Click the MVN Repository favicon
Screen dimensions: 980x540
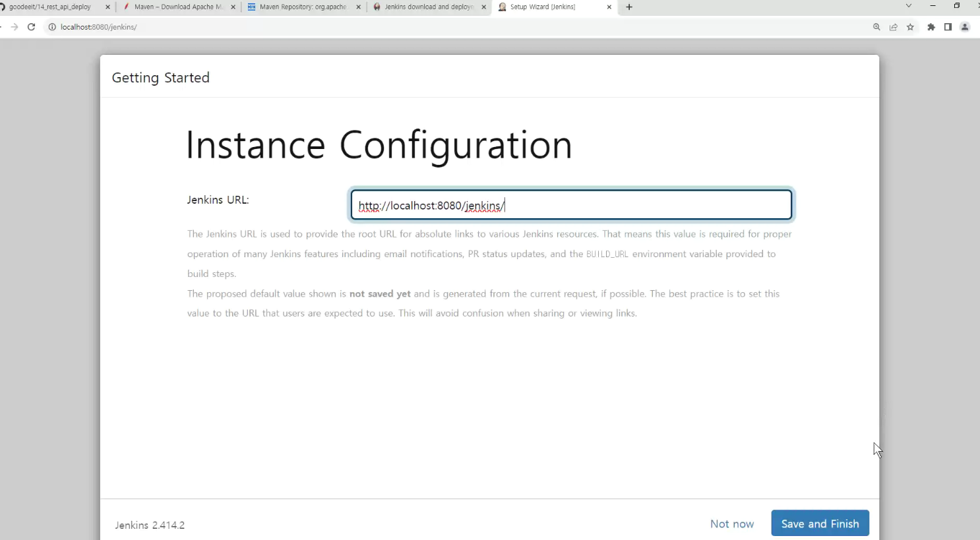pos(251,7)
